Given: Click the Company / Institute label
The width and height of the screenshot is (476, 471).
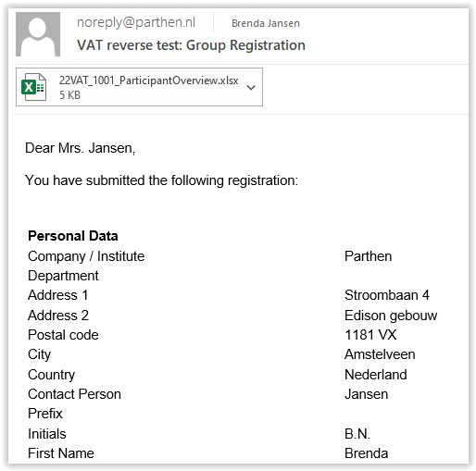Looking at the screenshot, I should [x=86, y=256].
